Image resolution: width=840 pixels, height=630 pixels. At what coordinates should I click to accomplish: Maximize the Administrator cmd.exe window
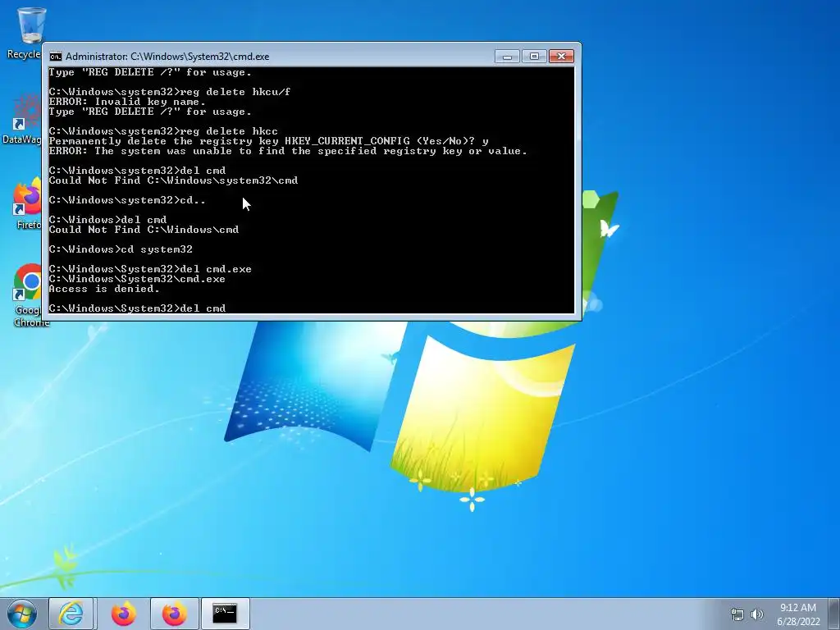pos(534,57)
